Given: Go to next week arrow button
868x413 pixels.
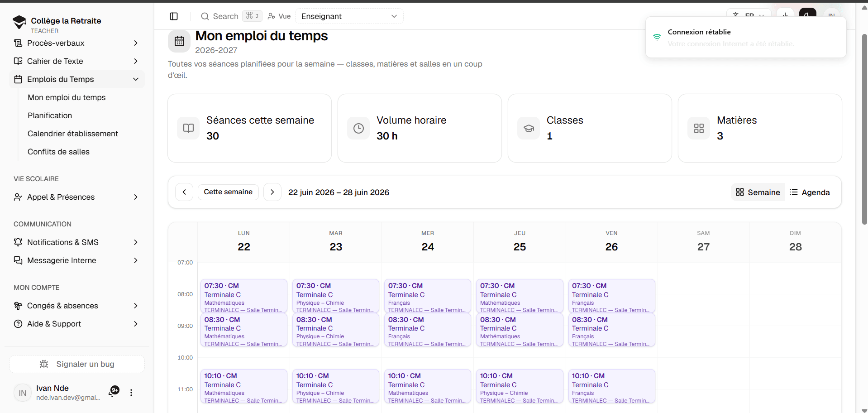Looking at the screenshot, I should pos(272,192).
